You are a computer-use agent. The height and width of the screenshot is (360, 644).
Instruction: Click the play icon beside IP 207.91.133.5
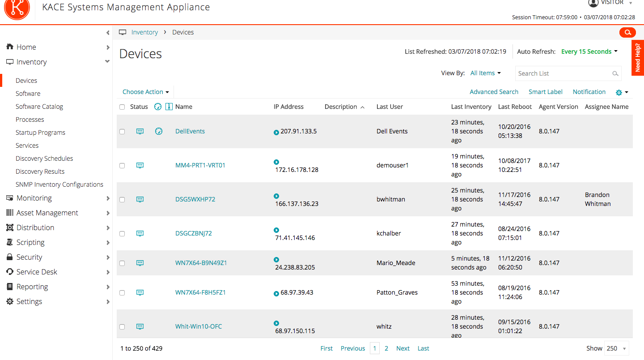276,132
